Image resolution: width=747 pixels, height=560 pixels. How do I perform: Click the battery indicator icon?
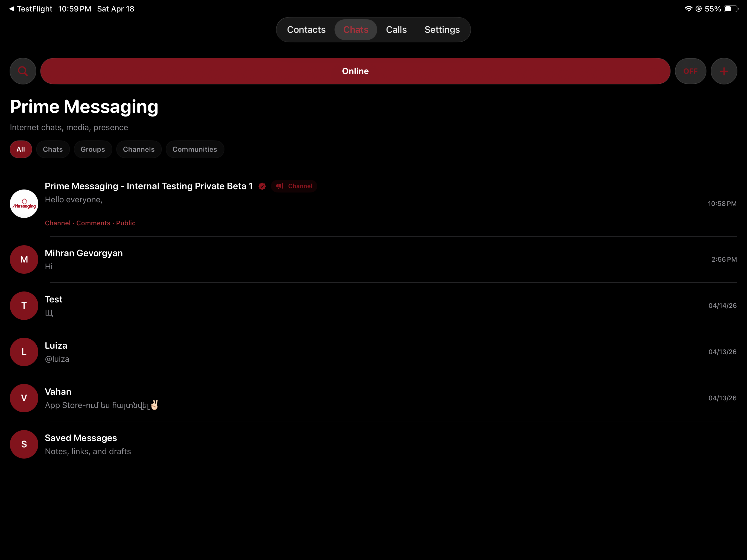[x=731, y=9]
